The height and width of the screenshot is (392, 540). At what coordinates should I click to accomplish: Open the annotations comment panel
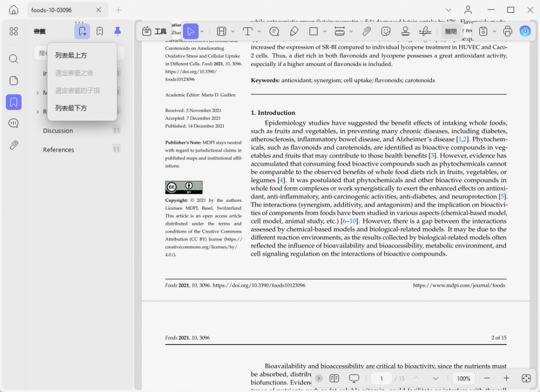tap(14, 123)
